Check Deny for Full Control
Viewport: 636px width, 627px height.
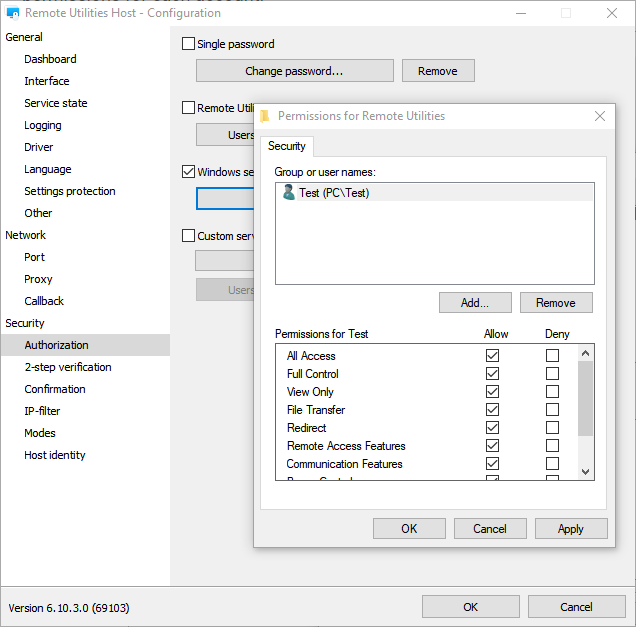(x=552, y=373)
